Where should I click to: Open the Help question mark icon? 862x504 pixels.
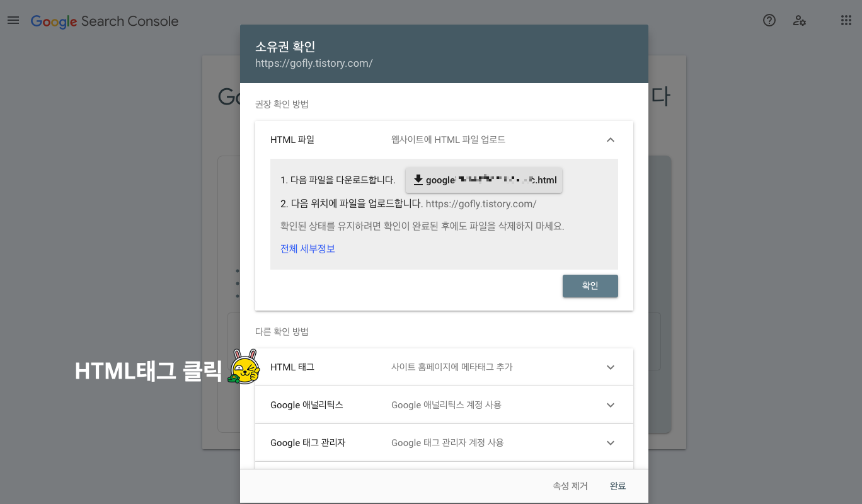coord(769,20)
